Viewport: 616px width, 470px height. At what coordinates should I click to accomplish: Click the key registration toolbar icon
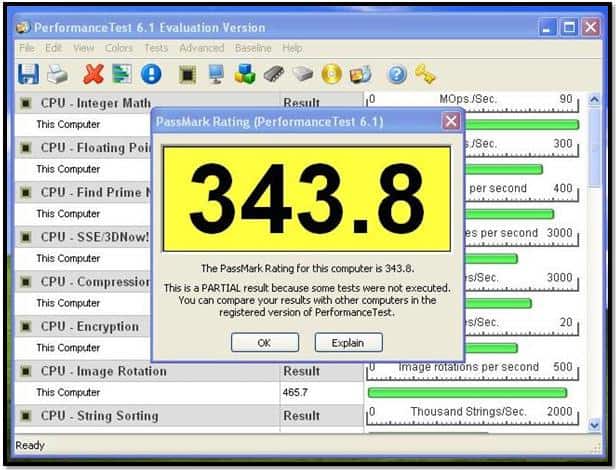pyautogui.click(x=426, y=73)
